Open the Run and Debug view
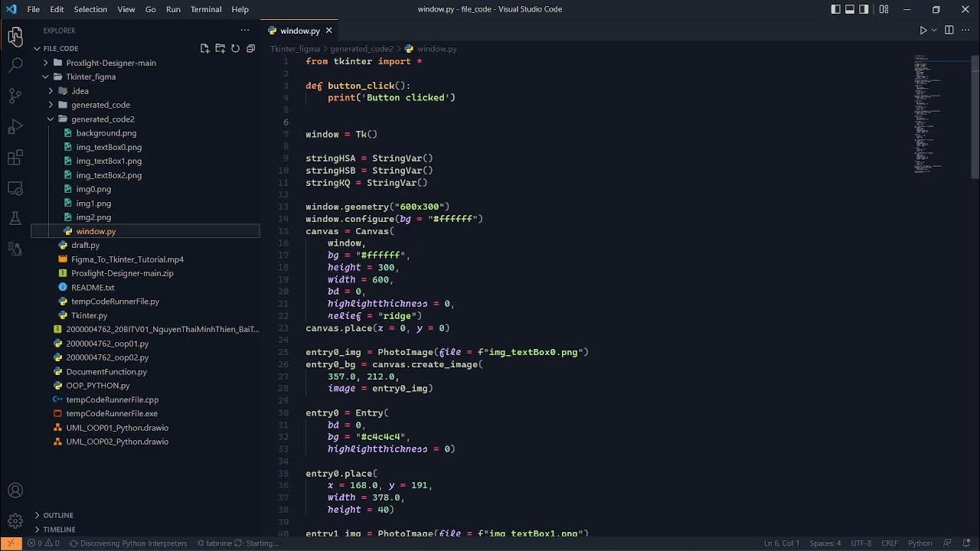The height and width of the screenshot is (551, 980). pos(15,126)
